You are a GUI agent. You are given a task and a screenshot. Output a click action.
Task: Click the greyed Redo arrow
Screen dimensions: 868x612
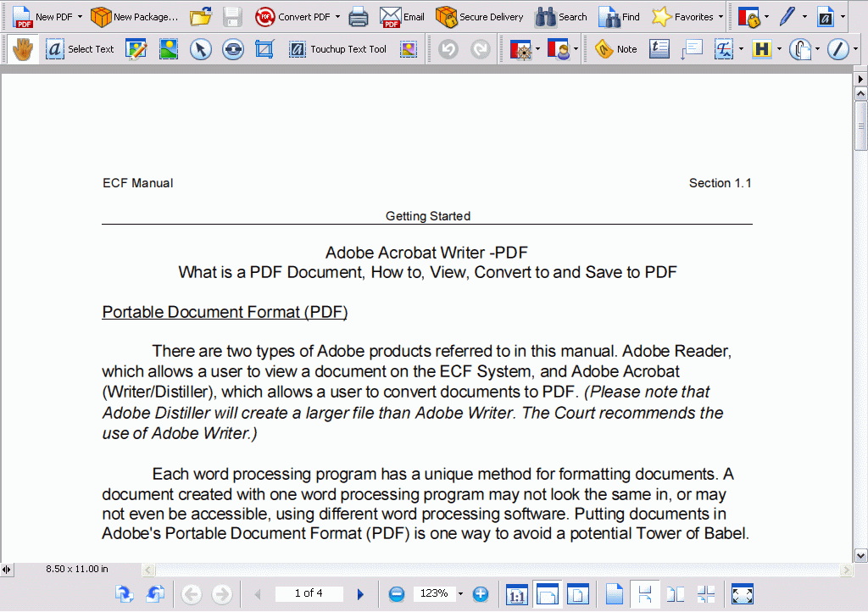[x=480, y=49]
